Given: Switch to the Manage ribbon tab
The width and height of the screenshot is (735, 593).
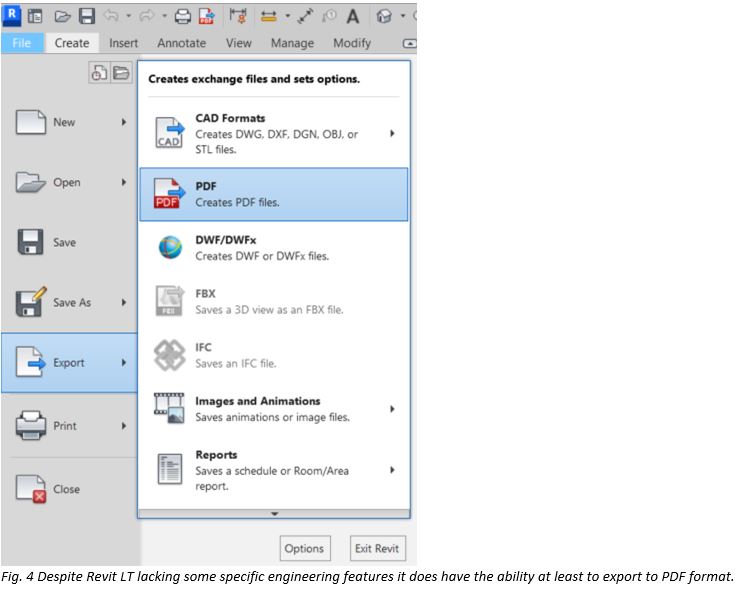Looking at the screenshot, I should (x=292, y=43).
